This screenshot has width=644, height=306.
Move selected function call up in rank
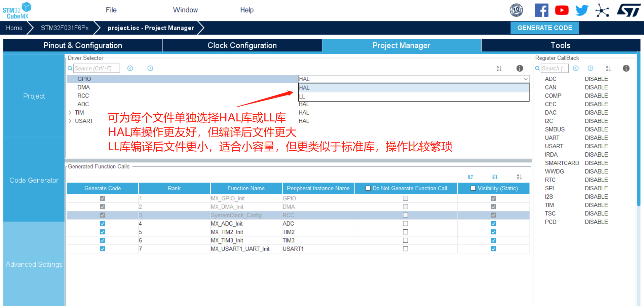[x=470, y=177]
